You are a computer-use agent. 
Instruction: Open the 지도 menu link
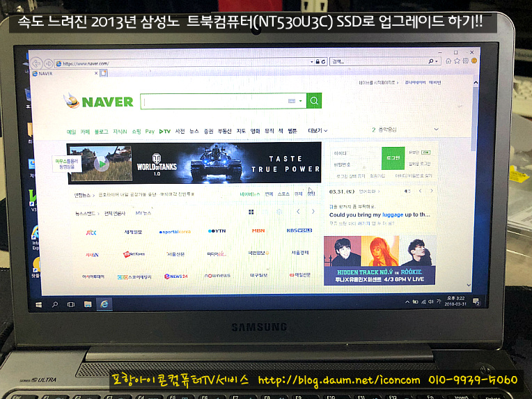tap(241, 131)
